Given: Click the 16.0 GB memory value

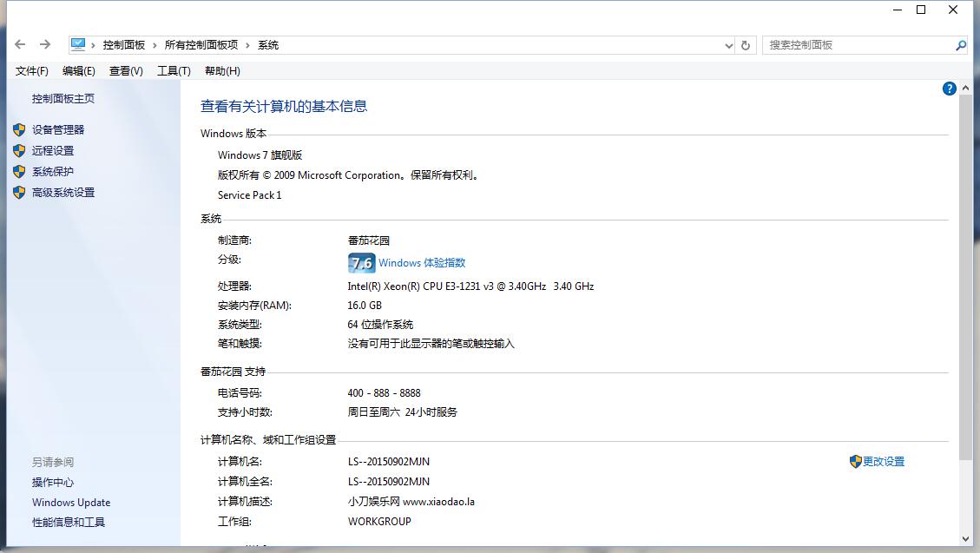Looking at the screenshot, I should tap(365, 306).
